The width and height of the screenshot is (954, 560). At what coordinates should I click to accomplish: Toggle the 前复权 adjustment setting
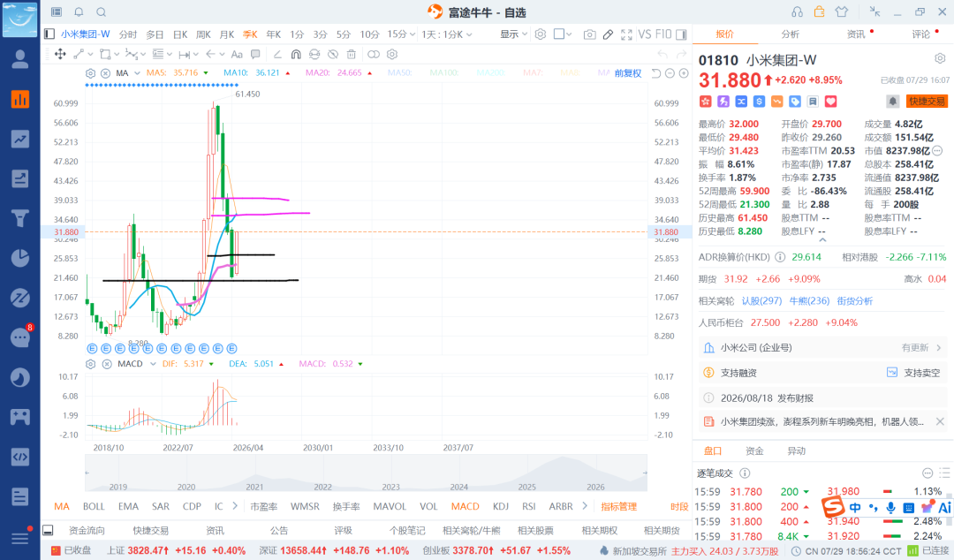(628, 73)
